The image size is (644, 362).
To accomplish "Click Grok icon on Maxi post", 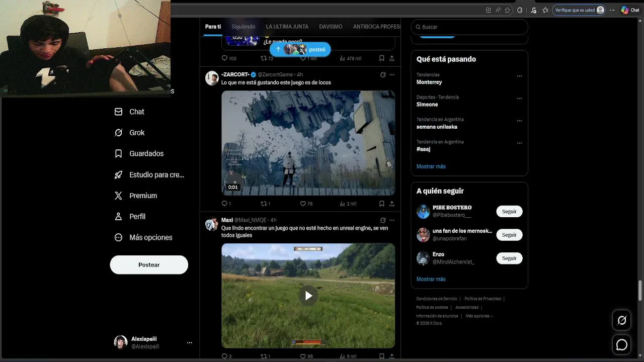I will point(383,220).
